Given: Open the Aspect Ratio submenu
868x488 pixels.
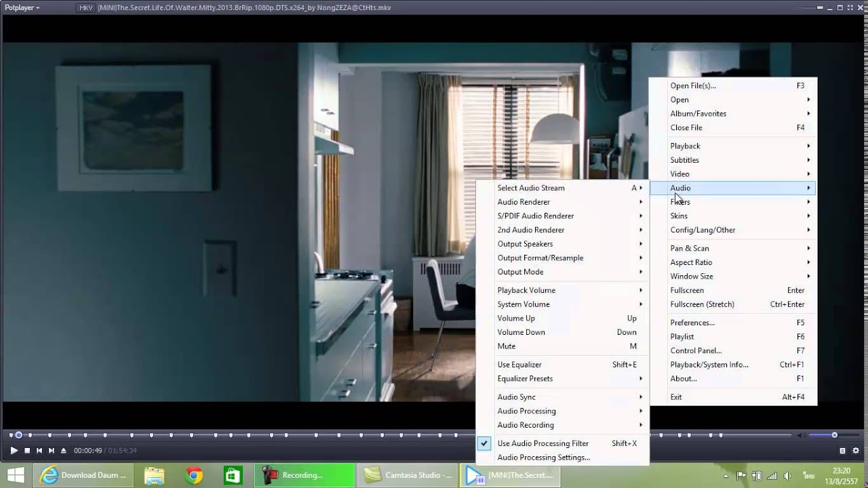Looking at the screenshot, I should (733, 262).
